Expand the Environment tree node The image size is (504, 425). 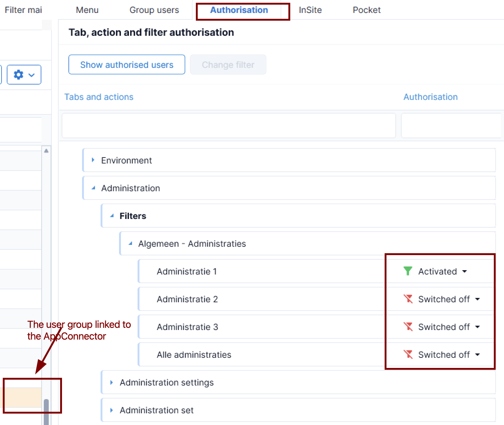point(93,160)
